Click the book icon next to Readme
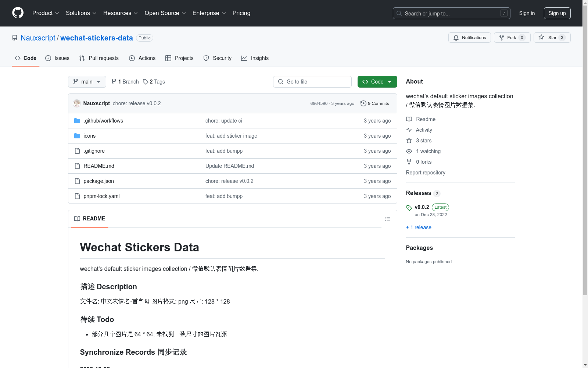The width and height of the screenshot is (588, 368). pyautogui.click(x=409, y=119)
